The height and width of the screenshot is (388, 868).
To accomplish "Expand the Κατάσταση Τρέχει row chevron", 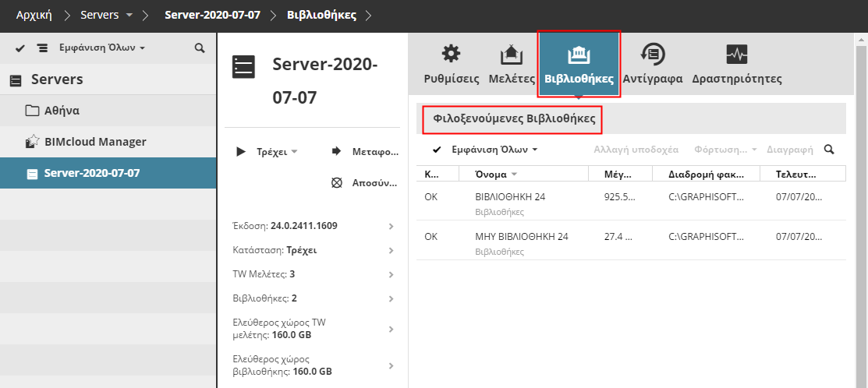I will [x=391, y=250].
